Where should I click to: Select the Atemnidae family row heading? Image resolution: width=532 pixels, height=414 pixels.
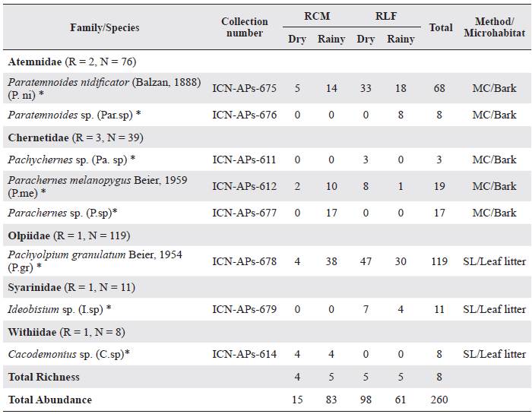pyautogui.click(x=71, y=62)
